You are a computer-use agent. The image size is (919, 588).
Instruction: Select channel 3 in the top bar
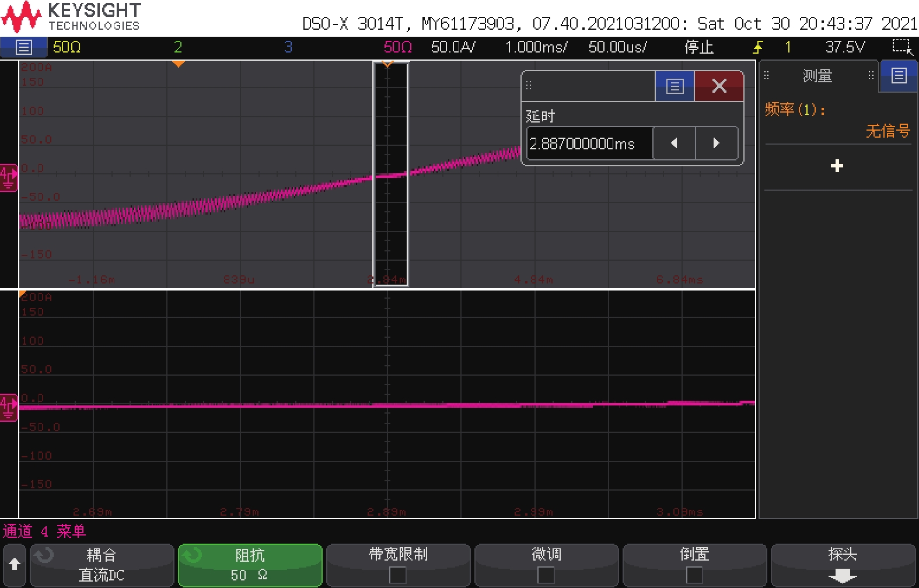point(288,47)
